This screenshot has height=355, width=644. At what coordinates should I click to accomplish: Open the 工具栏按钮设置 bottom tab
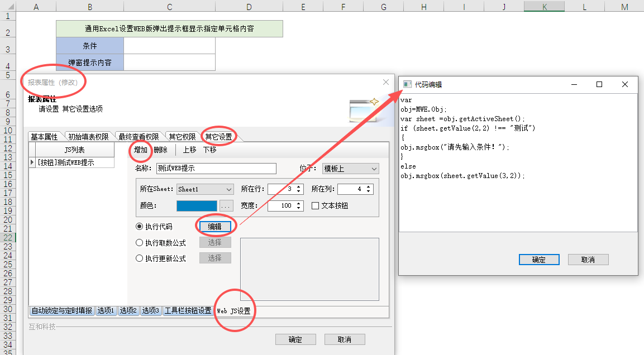pyautogui.click(x=188, y=311)
